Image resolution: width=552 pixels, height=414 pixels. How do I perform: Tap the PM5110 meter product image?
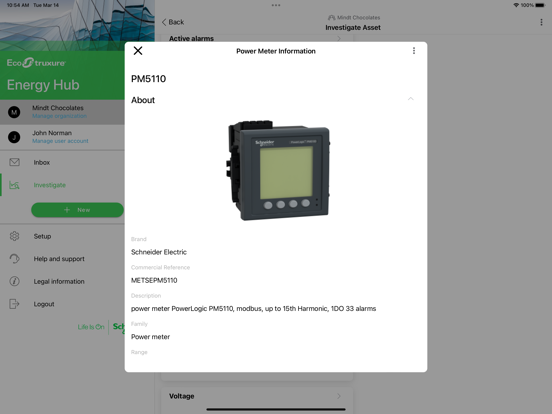(x=278, y=170)
